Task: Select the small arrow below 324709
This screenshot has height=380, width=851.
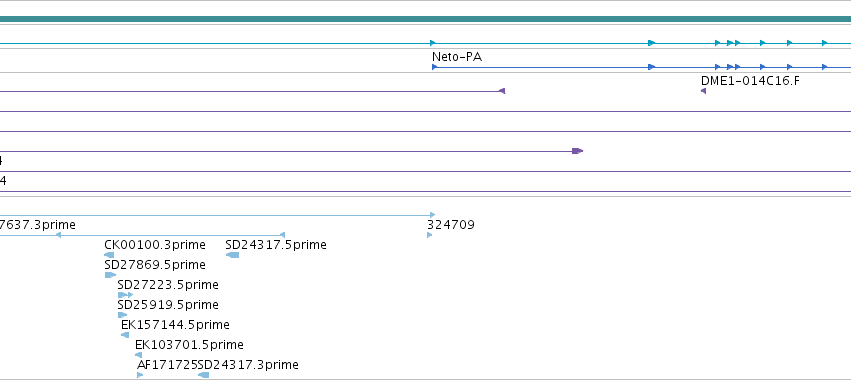Action: pyautogui.click(x=429, y=235)
